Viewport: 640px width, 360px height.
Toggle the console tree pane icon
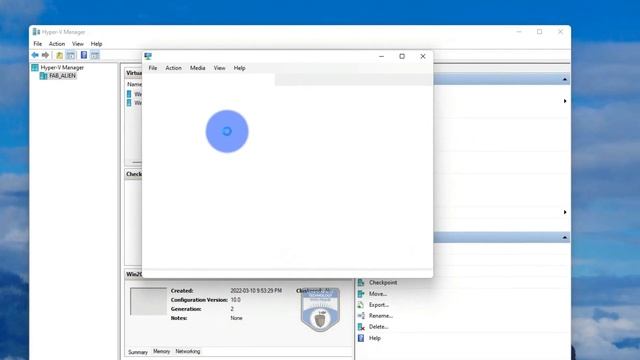click(x=70, y=55)
